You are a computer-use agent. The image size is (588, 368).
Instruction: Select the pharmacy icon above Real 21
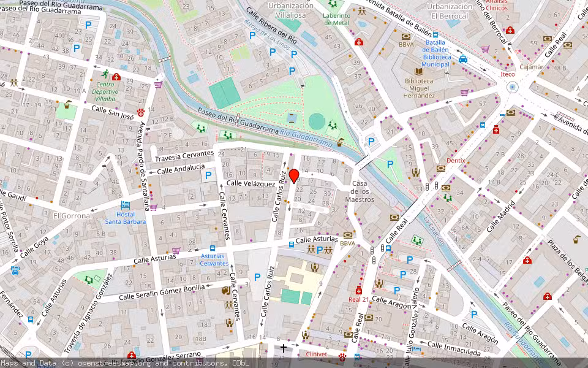[358, 291]
